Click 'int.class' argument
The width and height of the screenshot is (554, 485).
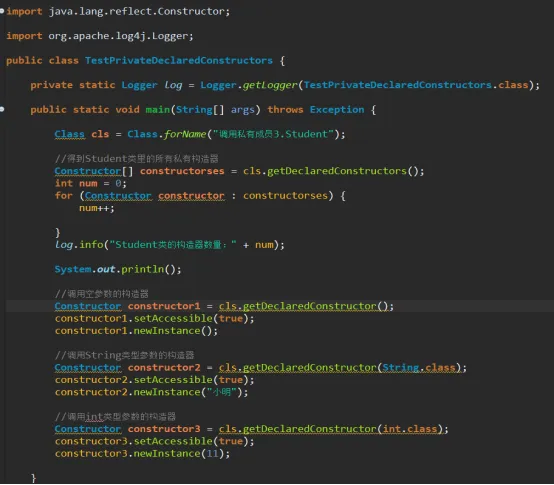(410, 429)
